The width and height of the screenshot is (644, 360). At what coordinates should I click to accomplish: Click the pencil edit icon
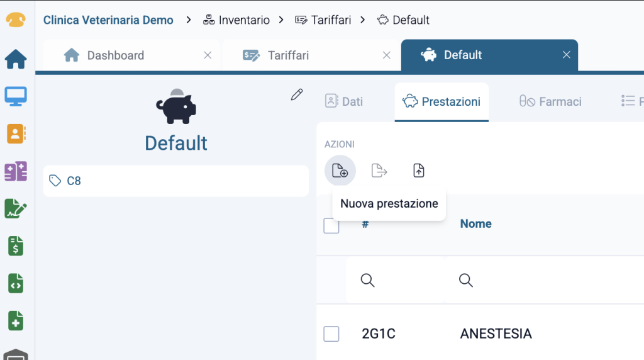(297, 95)
